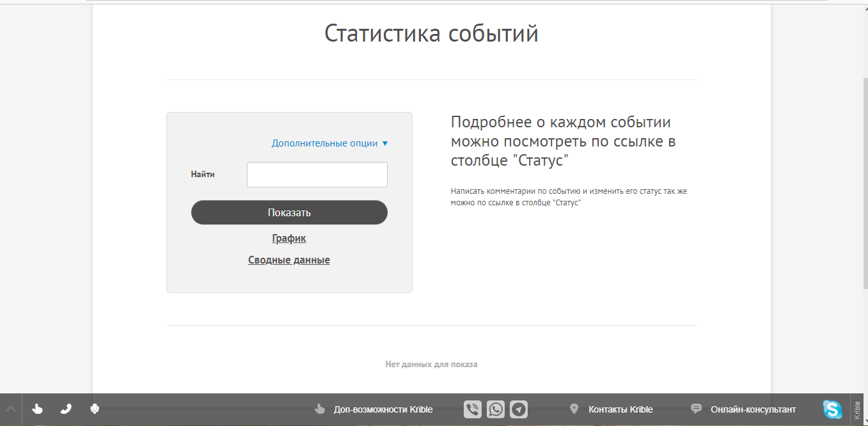
Task: Select the WhatsApp icon in bottom bar
Action: point(495,409)
